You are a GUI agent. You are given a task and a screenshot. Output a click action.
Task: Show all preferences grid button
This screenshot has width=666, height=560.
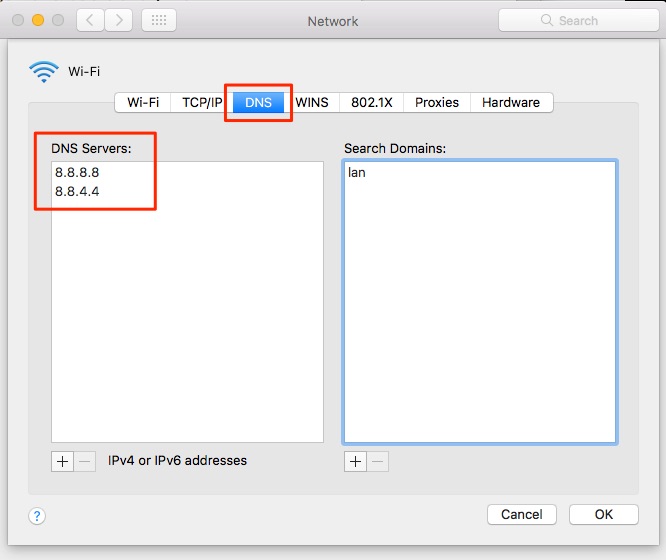pos(159,20)
